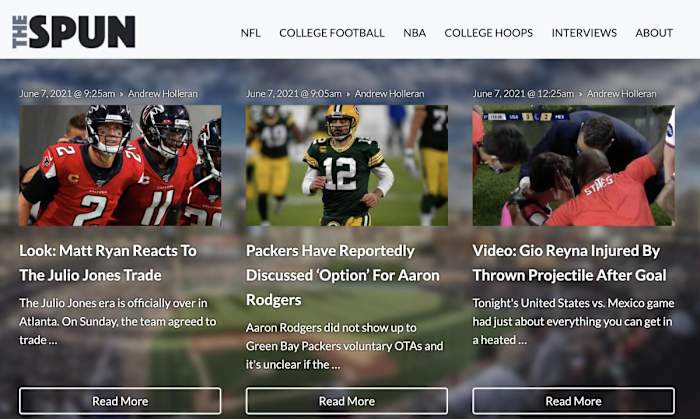Select College Hoops in navigation
Image resolution: width=700 pixels, height=419 pixels.
coord(488,33)
